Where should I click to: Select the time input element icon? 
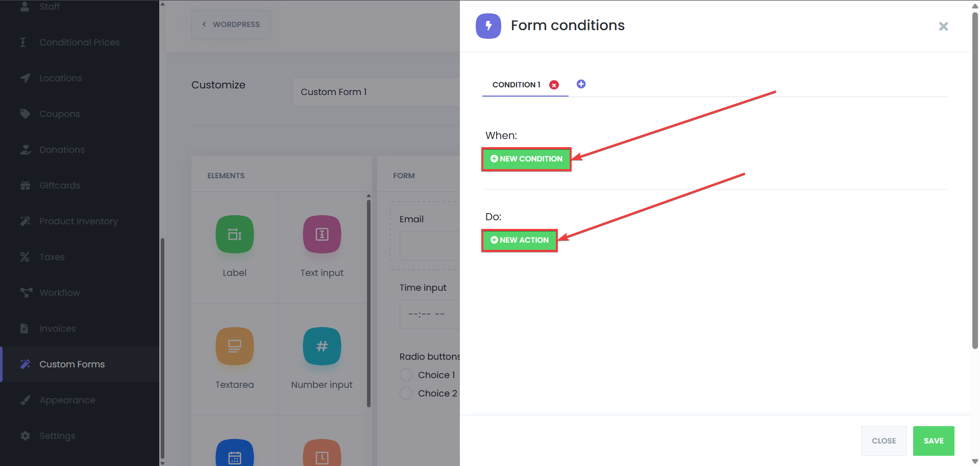pos(322,453)
